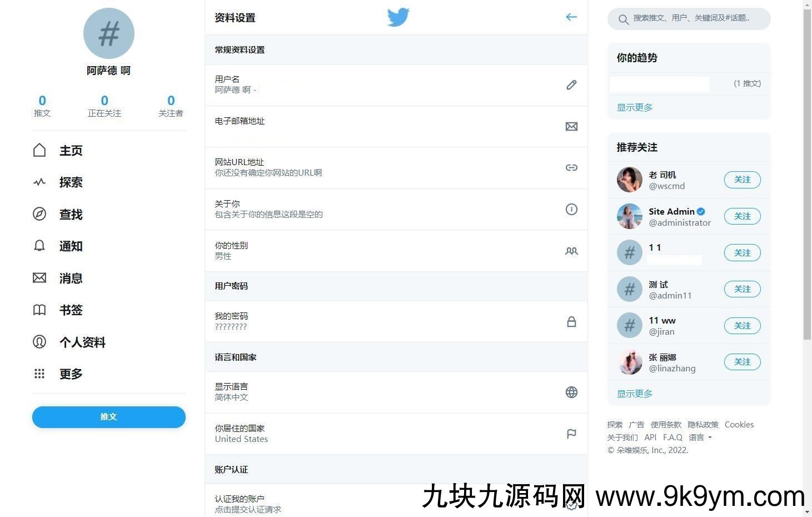Click the globe icon for 显示语言
The width and height of the screenshot is (812, 517).
coord(571,392)
